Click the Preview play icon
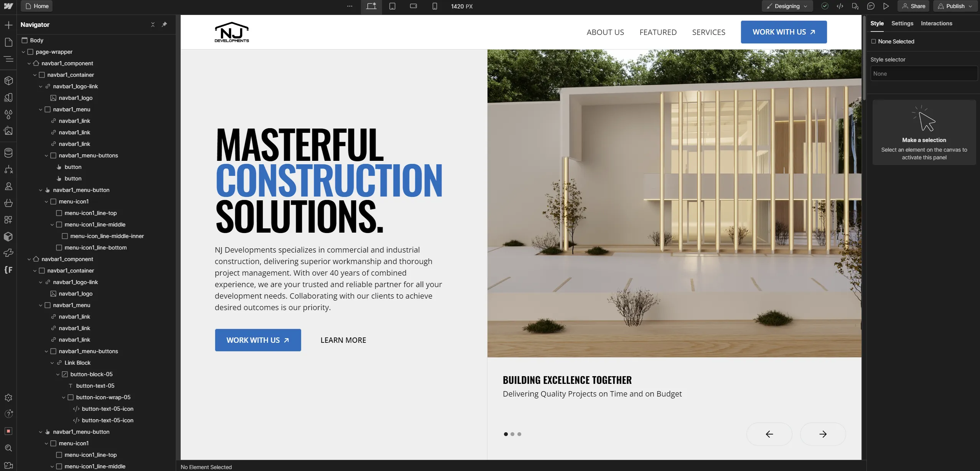Viewport: 980px width, 471px height. 886,6
